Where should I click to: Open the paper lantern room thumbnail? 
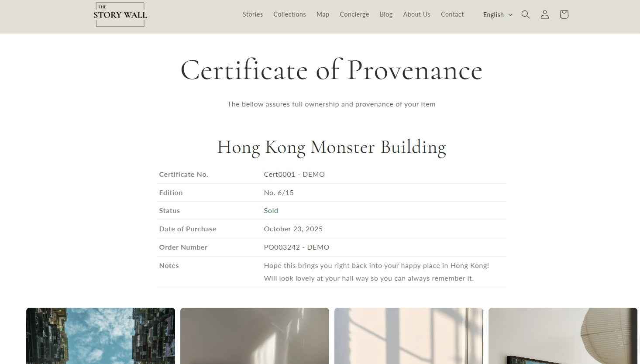(x=563, y=336)
